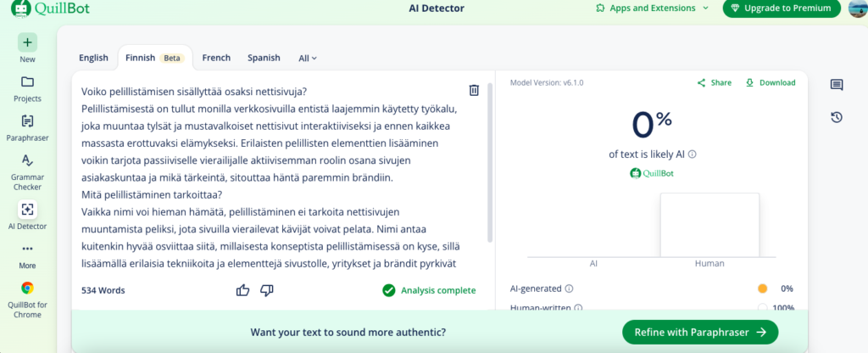Switch to the English language tab
The image size is (868, 353).
(93, 58)
